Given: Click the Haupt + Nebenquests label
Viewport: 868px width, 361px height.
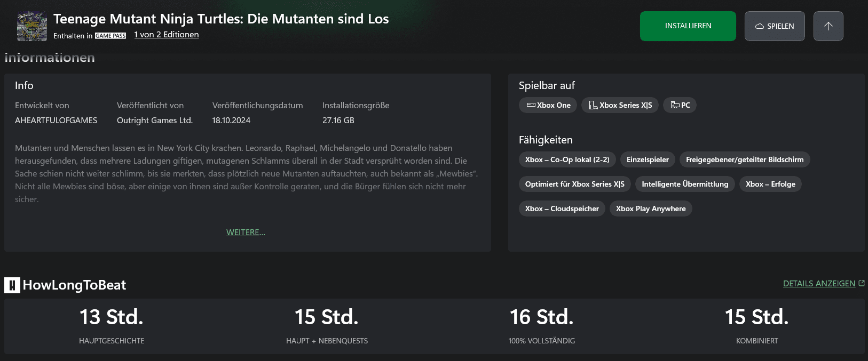Looking at the screenshot, I should pyautogui.click(x=327, y=341).
